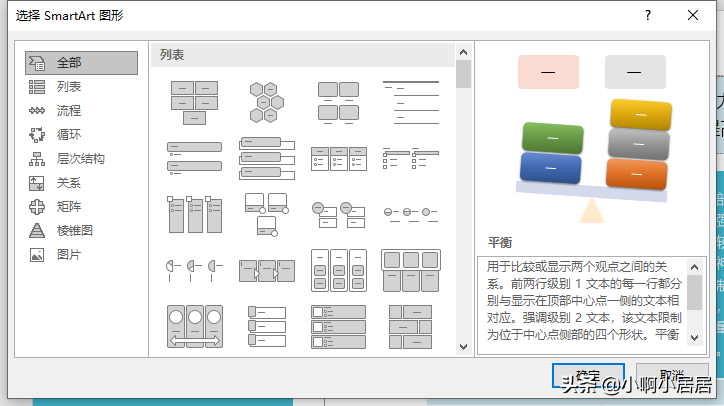The height and width of the screenshot is (406, 724).
Task: Select the square accent list layout
Action: point(410,159)
